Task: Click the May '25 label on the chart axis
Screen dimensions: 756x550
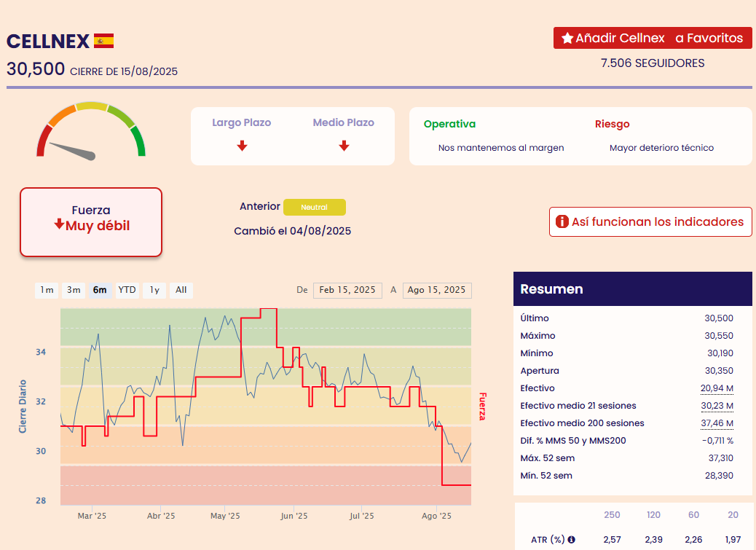Action: click(x=225, y=516)
